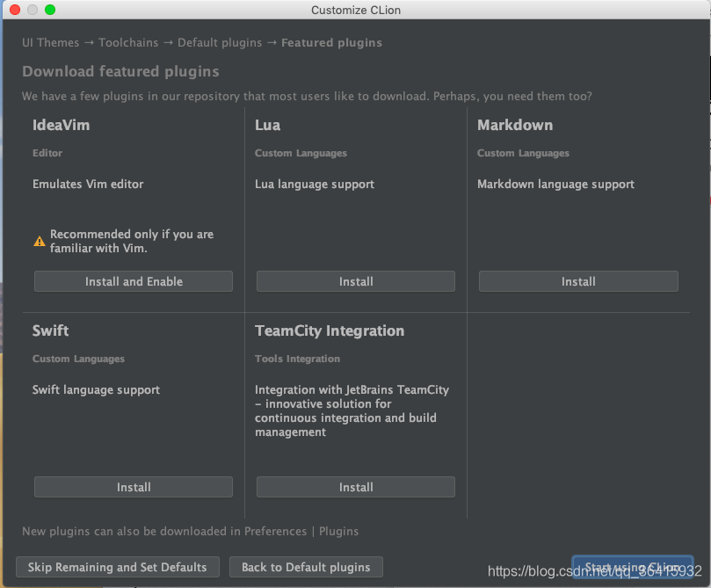Image resolution: width=711 pixels, height=588 pixels.
Task: Click the 'Custom Languages' label under Lua
Action: (301, 153)
